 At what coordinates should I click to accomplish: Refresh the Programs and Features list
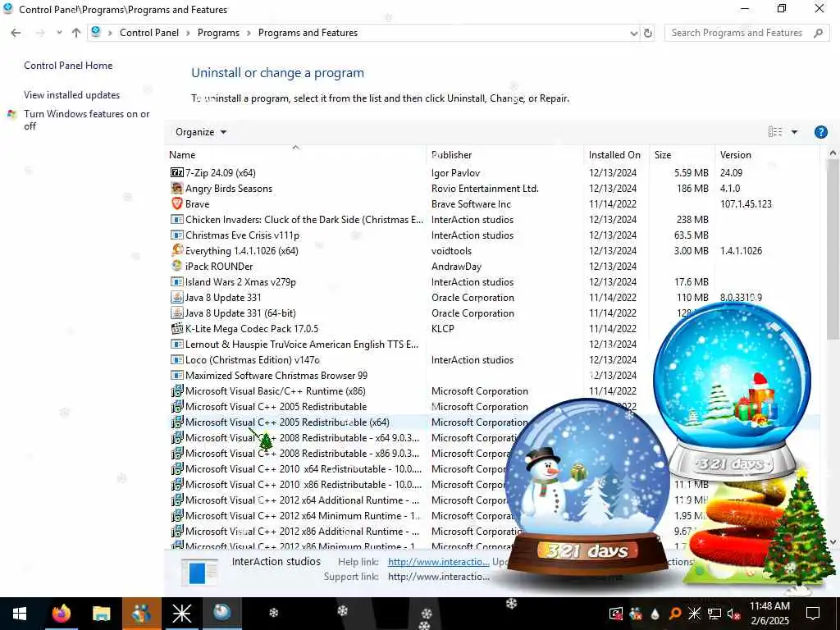tap(648, 33)
